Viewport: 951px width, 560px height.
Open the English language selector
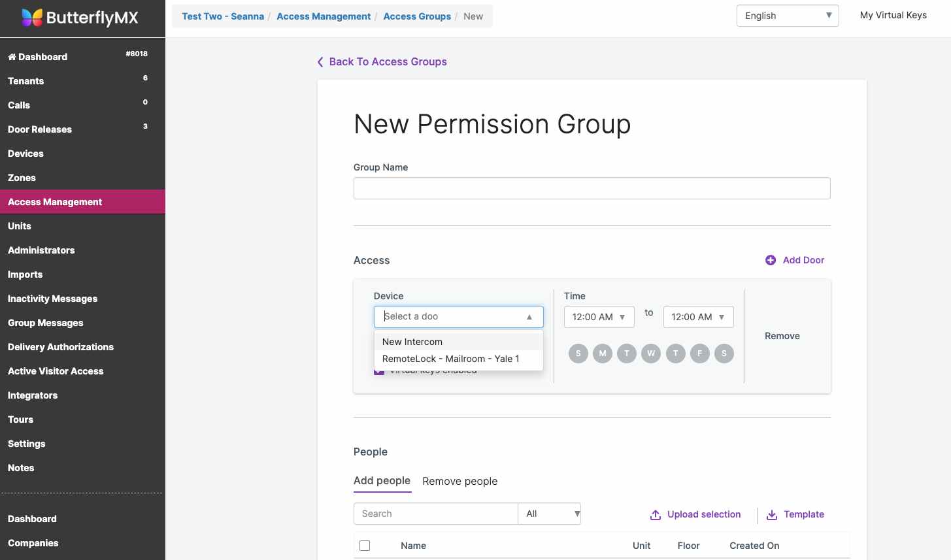click(x=787, y=15)
